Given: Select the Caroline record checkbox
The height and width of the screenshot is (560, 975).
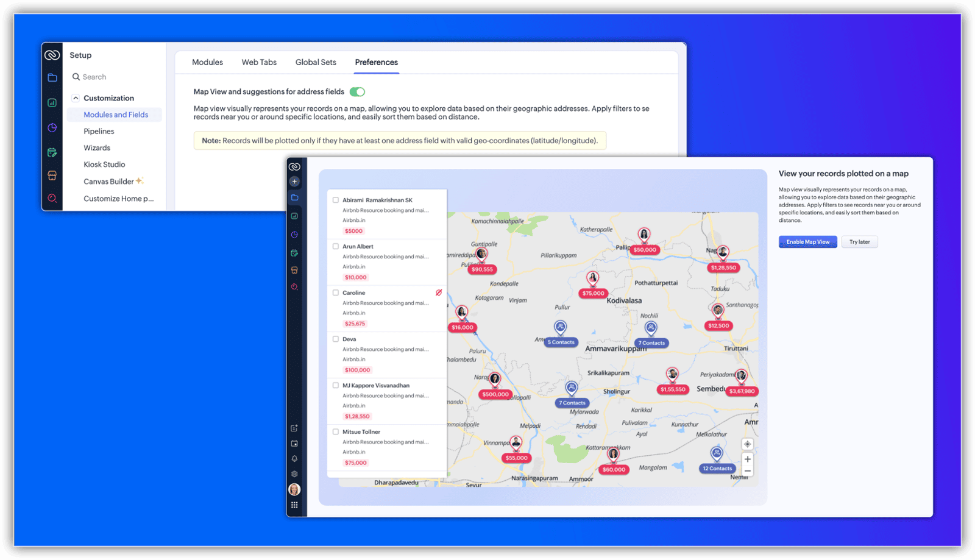Looking at the screenshot, I should 336,292.
